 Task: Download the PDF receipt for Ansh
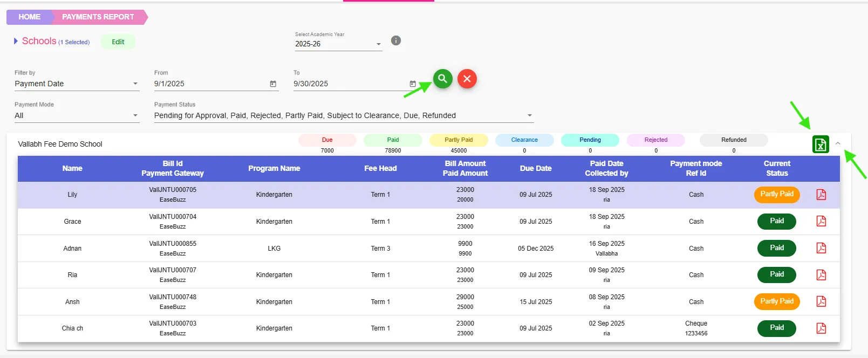click(821, 301)
